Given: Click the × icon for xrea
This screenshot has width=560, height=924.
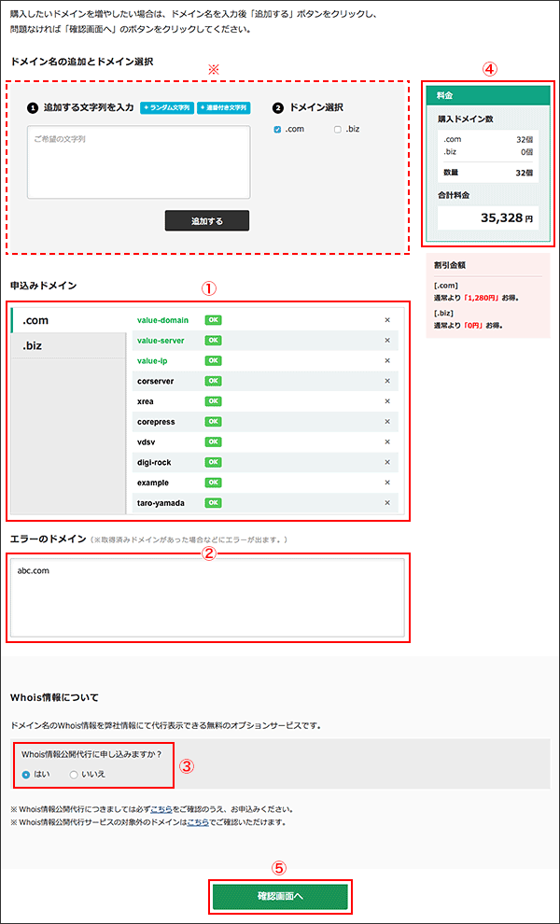Looking at the screenshot, I should click(x=387, y=401).
